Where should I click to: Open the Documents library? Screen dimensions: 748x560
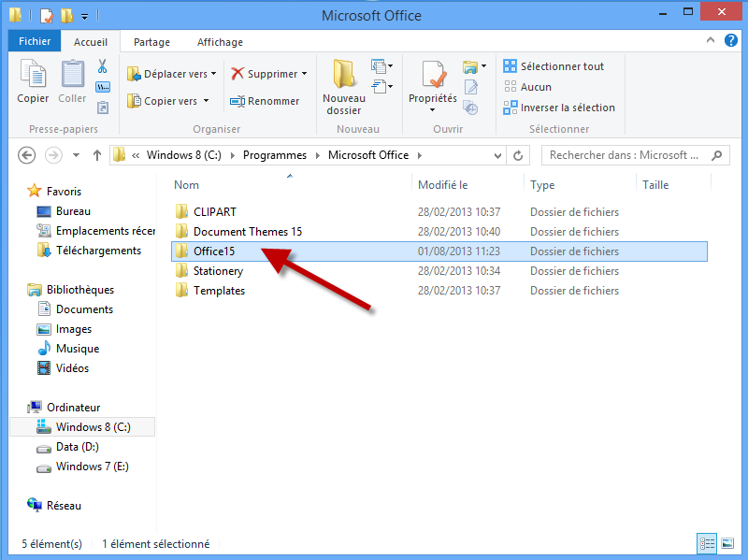84,309
